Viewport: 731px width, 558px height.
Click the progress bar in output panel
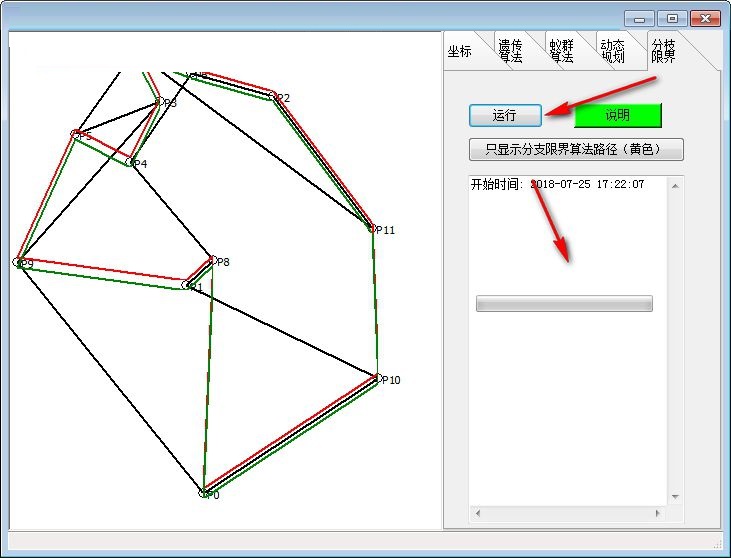pos(564,303)
